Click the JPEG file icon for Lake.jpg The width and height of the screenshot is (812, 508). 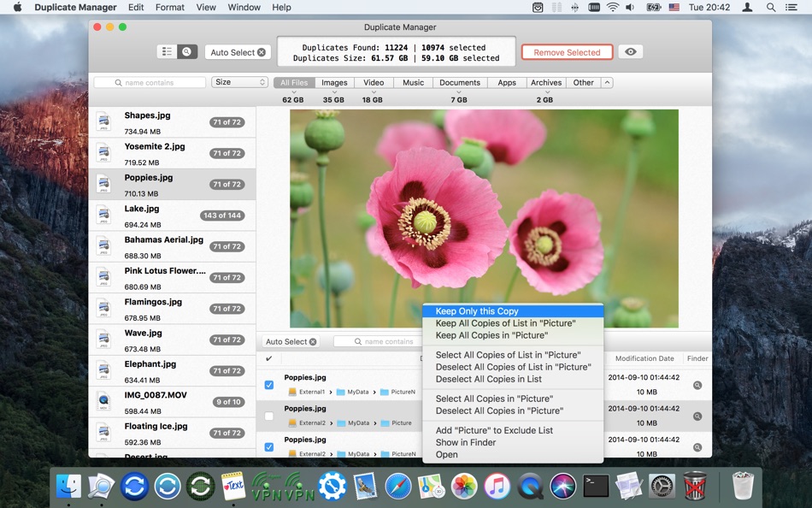(103, 216)
